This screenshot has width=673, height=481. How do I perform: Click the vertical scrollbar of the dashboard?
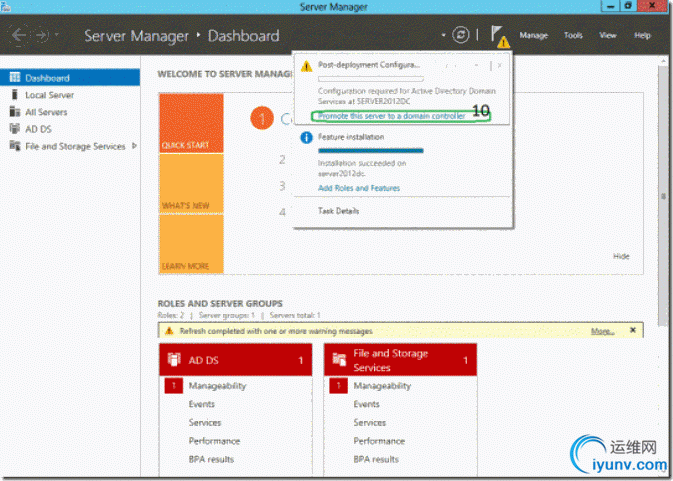pyautogui.click(x=663, y=195)
